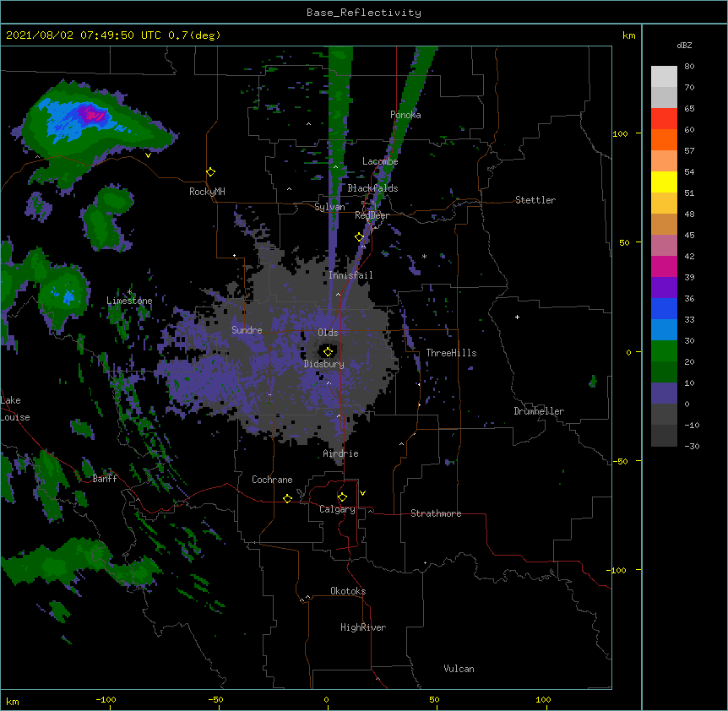Image resolution: width=728 pixels, height=711 pixels.
Task: Click the yellow diamond marker above Calgary label
Action: (342, 497)
